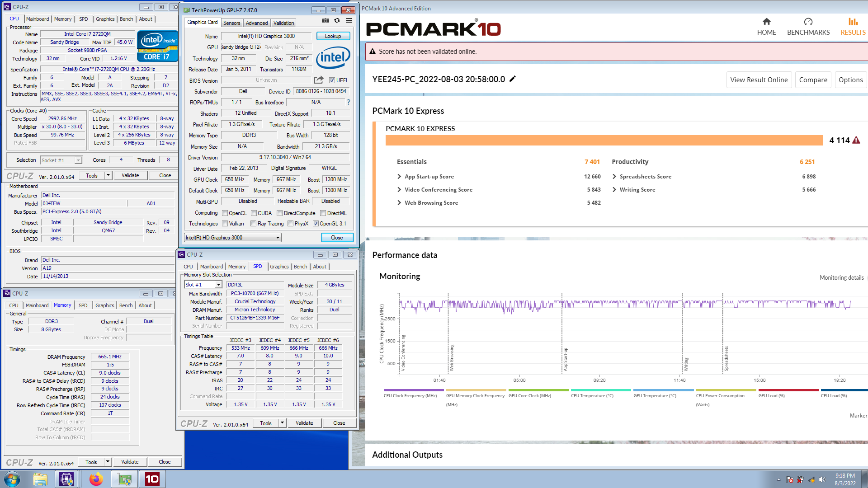Take a screenshot with the GPU-Z camera icon
This screenshot has width=868, height=488.
(325, 21)
